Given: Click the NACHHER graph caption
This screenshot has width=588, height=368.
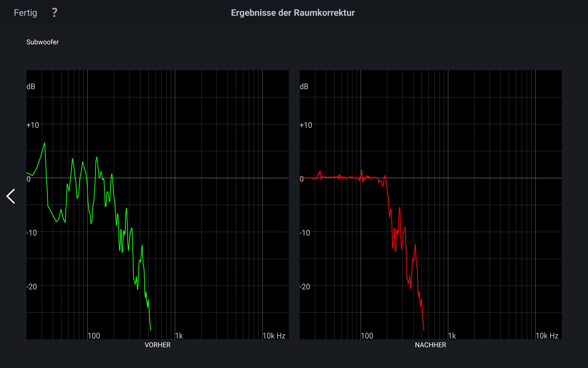Looking at the screenshot, I should [430, 345].
